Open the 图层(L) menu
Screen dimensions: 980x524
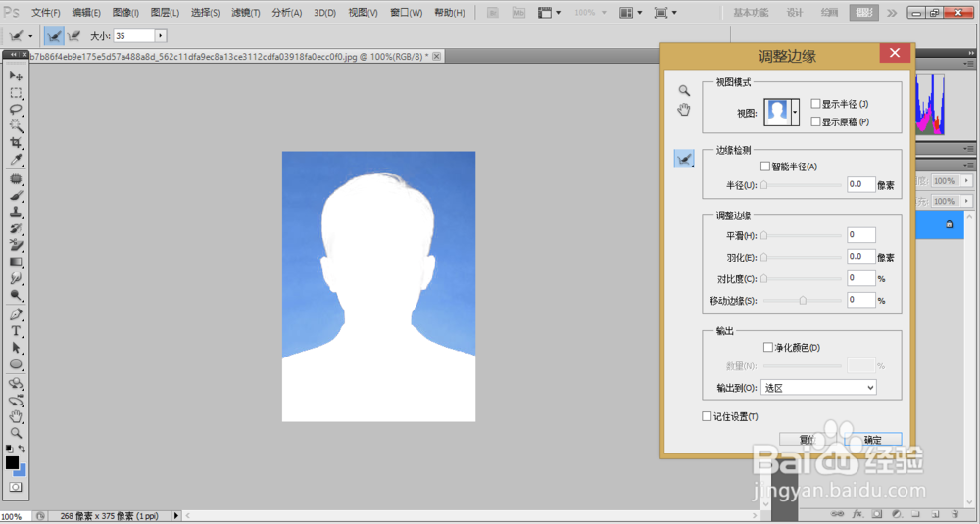tap(165, 13)
